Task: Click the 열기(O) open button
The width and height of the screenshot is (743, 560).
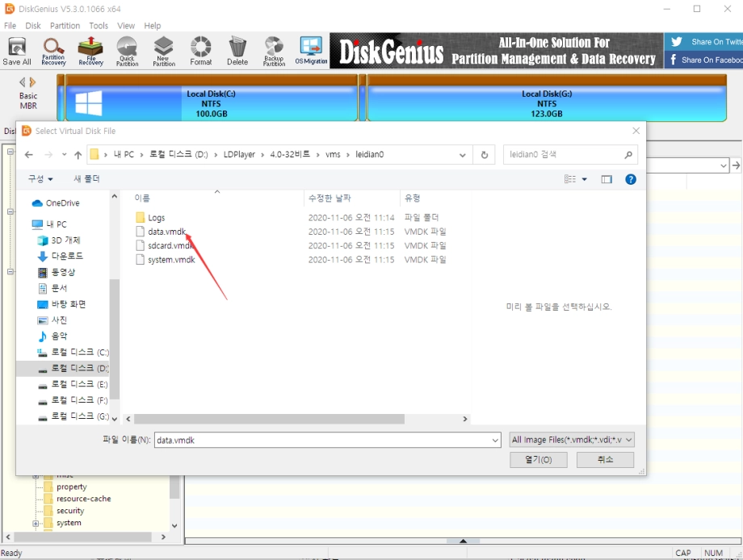Action: (539, 460)
